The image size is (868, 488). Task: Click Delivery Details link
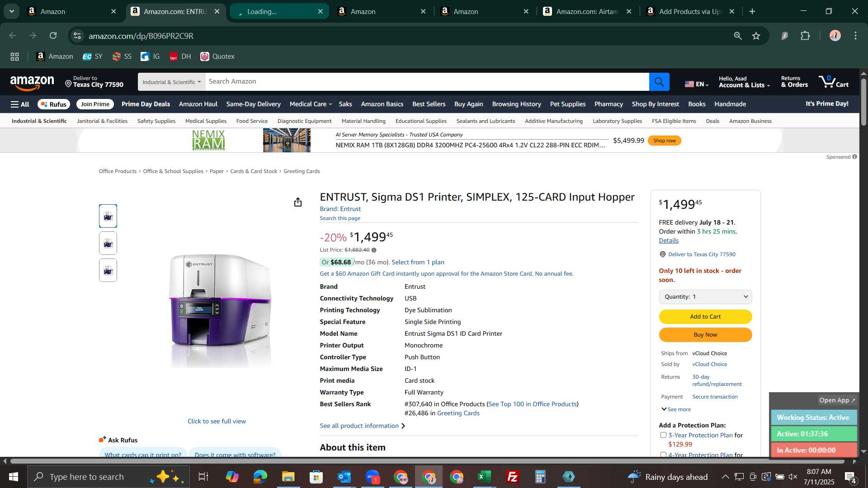(x=668, y=241)
